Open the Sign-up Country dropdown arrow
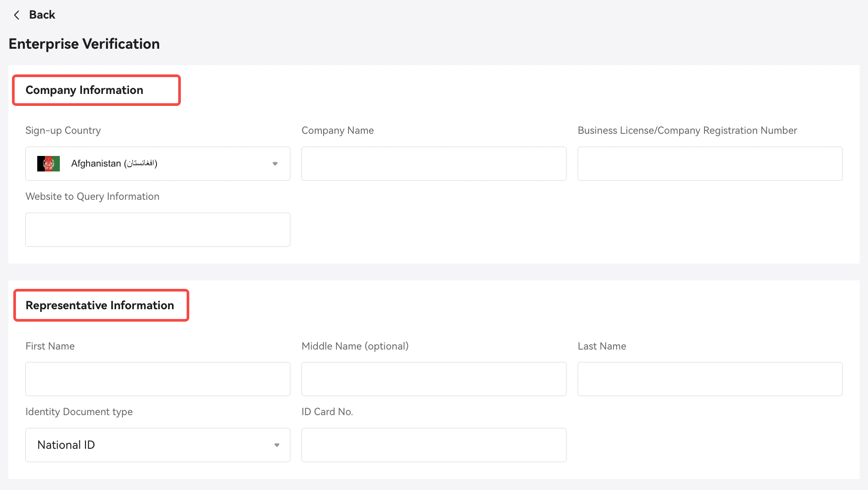The image size is (868, 490). (x=275, y=164)
